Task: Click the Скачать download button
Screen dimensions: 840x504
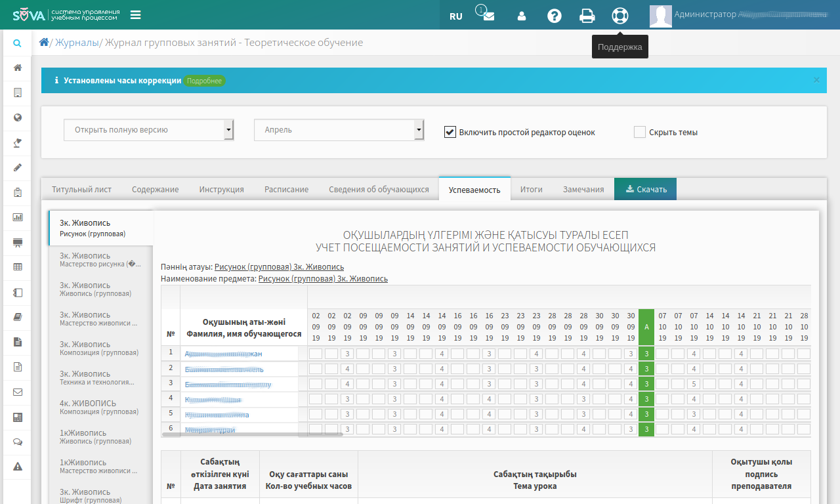Action: 646,189
